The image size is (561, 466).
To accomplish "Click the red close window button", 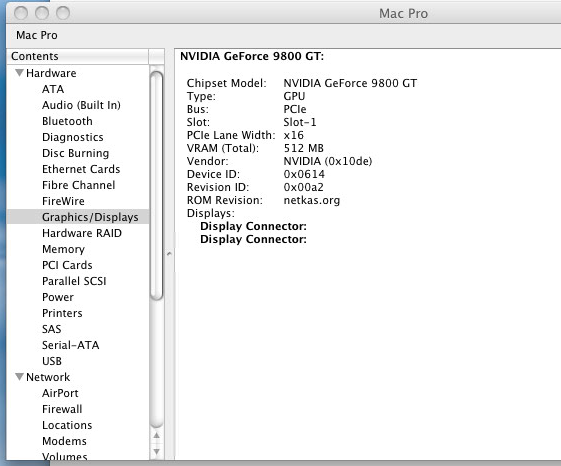I will 21,13.
